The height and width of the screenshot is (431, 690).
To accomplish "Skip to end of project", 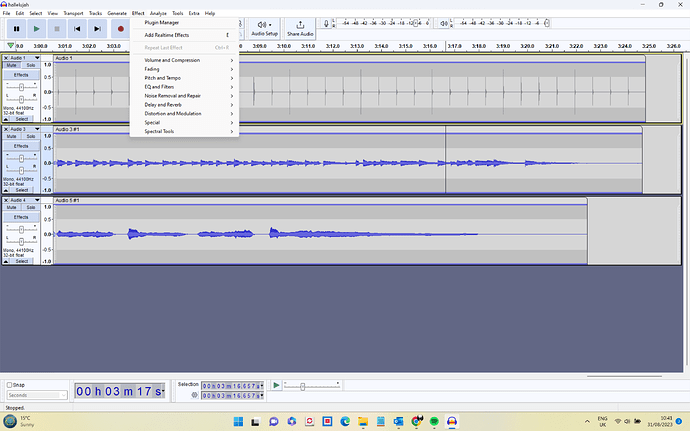I will point(97,29).
